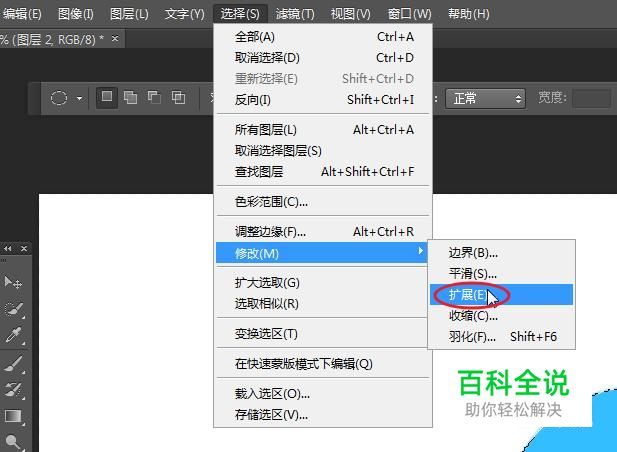Select the Brush tool
Image resolution: width=617 pixels, height=452 pixels.
tap(13, 364)
